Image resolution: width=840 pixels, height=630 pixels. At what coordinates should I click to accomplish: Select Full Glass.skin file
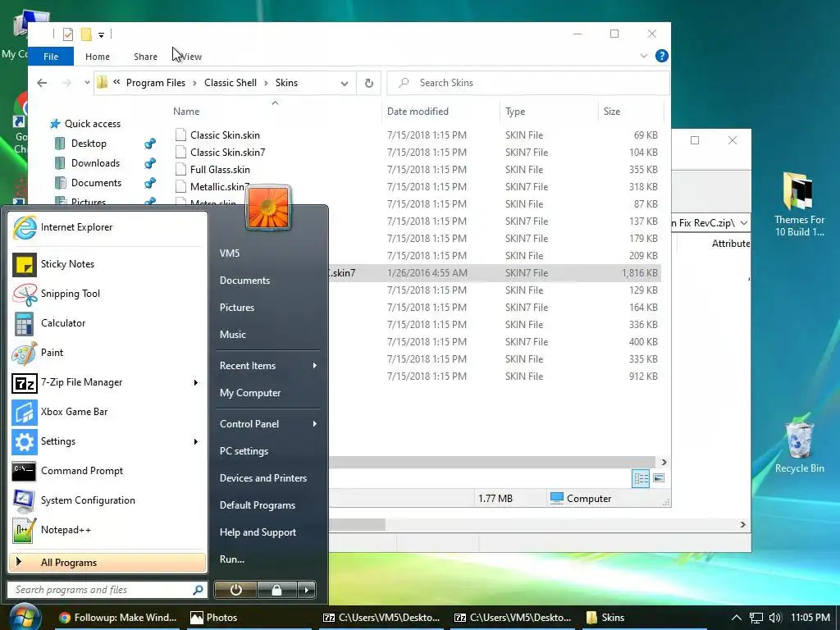(x=220, y=170)
